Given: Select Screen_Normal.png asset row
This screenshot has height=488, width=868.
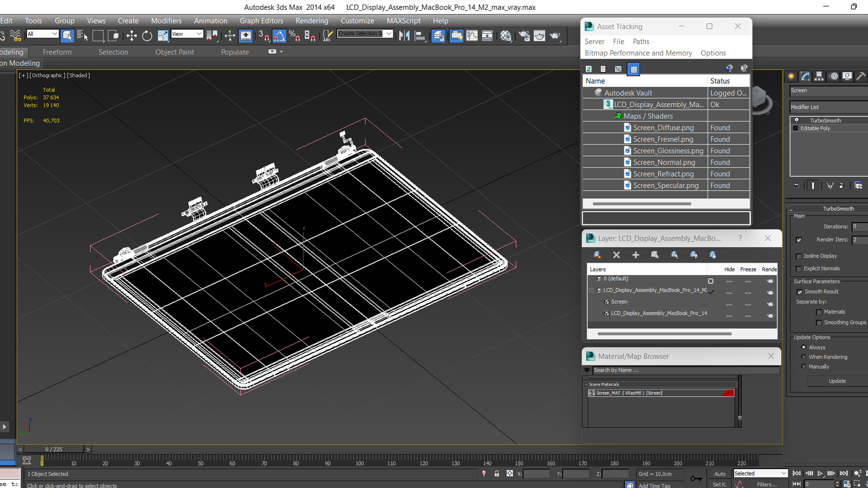Looking at the screenshot, I should tap(665, 162).
